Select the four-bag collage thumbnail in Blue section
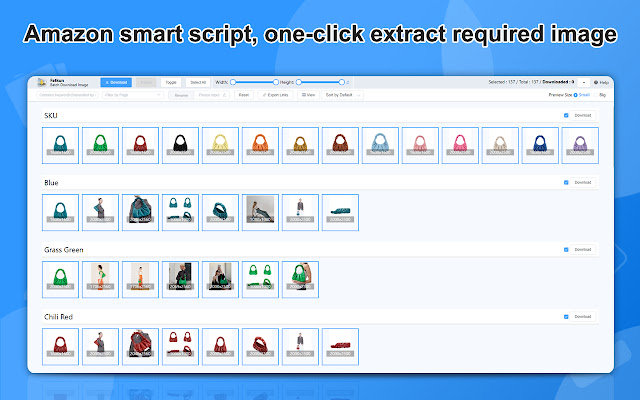The image size is (640, 400). (180, 213)
